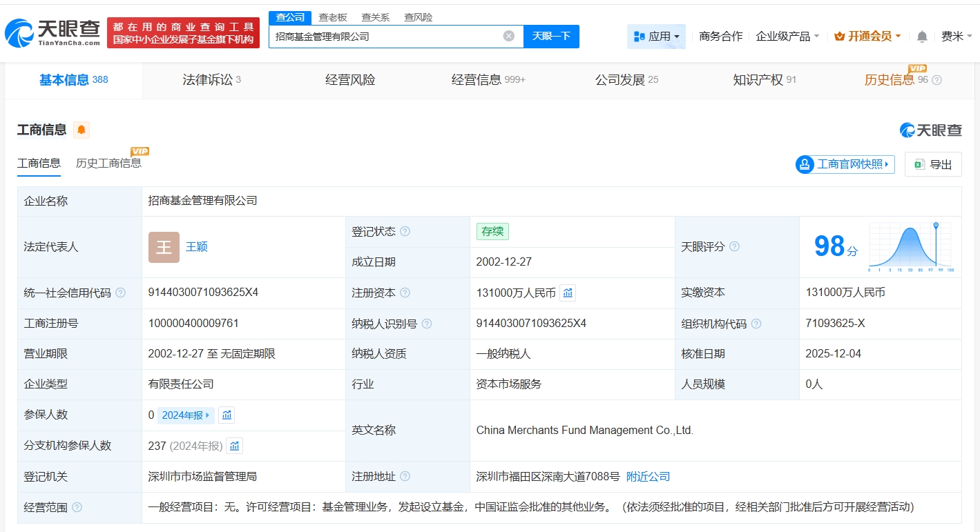The height and width of the screenshot is (532, 980).
Task: Open the 附近公司 link
Action: coord(648,476)
